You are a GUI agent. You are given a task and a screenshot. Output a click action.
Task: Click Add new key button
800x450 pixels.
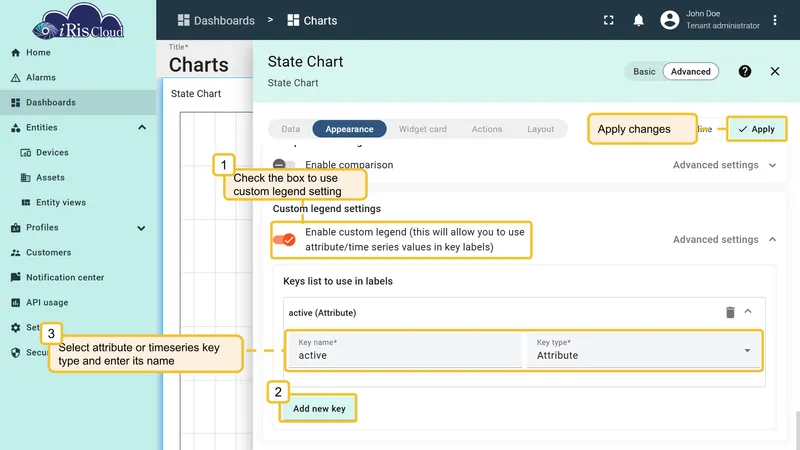(x=319, y=409)
